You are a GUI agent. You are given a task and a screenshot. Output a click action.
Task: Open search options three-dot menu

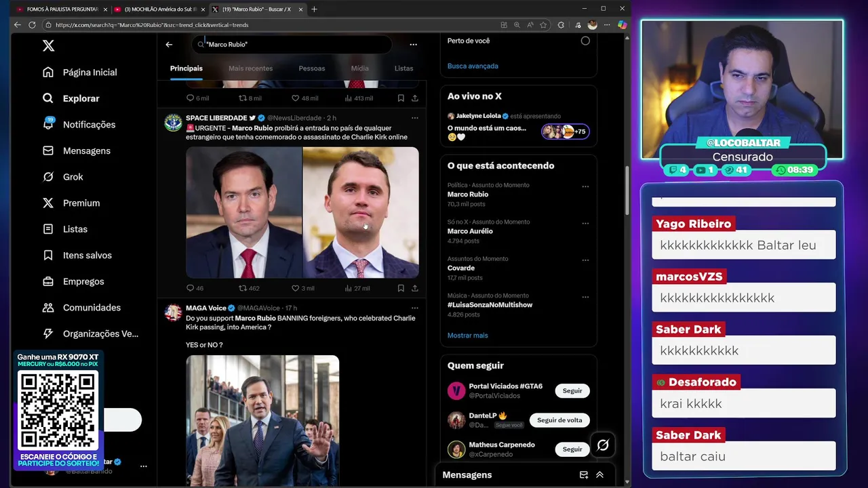pyautogui.click(x=413, y=44)
